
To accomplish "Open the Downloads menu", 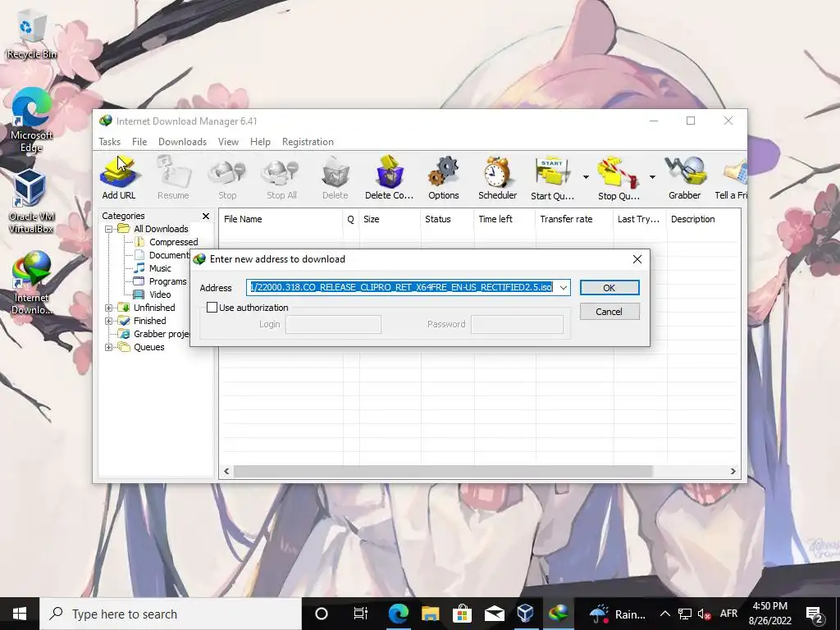I will (182, 142).
